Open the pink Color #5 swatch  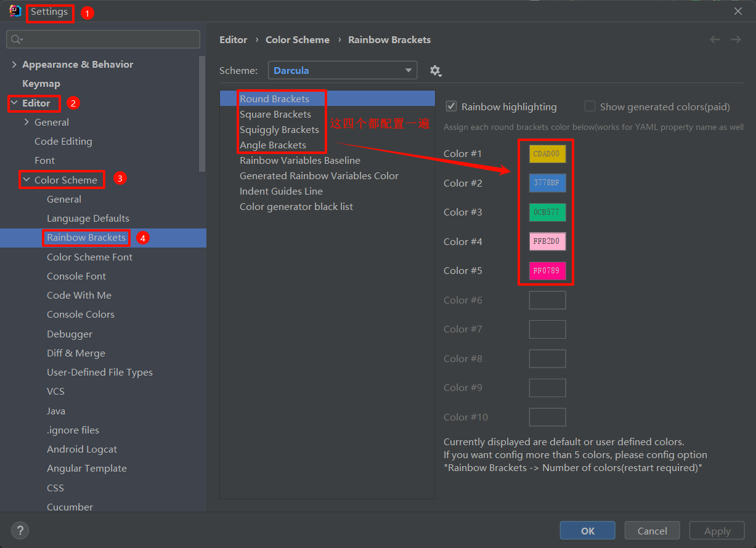coord(547,270)
